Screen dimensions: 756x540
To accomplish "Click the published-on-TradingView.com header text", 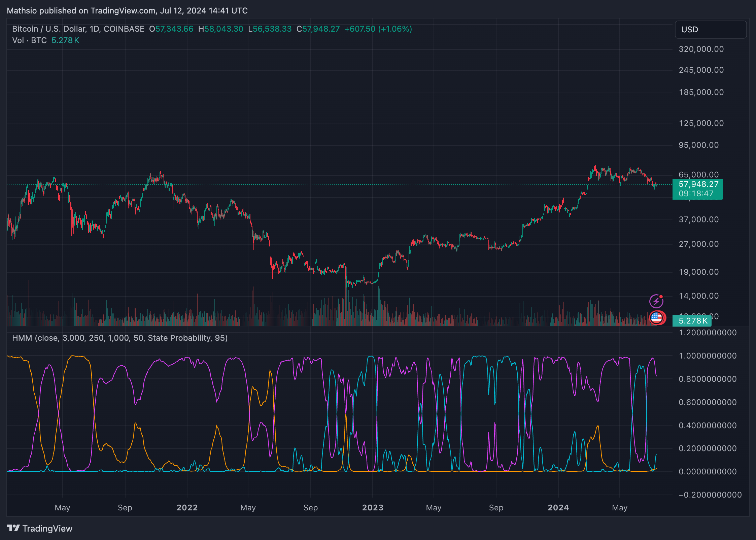I will click(x=127, y=11).
